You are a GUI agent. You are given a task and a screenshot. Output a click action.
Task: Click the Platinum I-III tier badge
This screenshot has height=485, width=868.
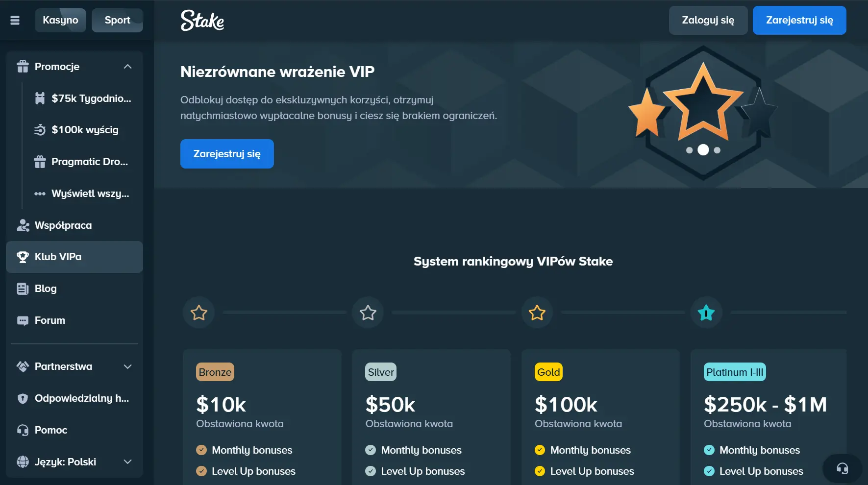pyautogui.click(x=735, y=372)
